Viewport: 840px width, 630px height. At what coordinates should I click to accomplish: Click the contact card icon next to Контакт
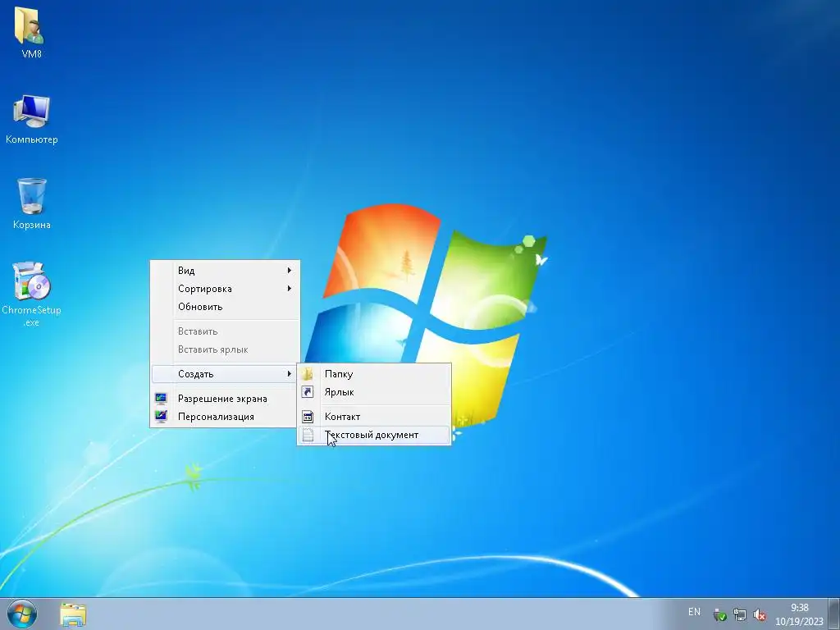pyautogui.click(x=308, y=417)
